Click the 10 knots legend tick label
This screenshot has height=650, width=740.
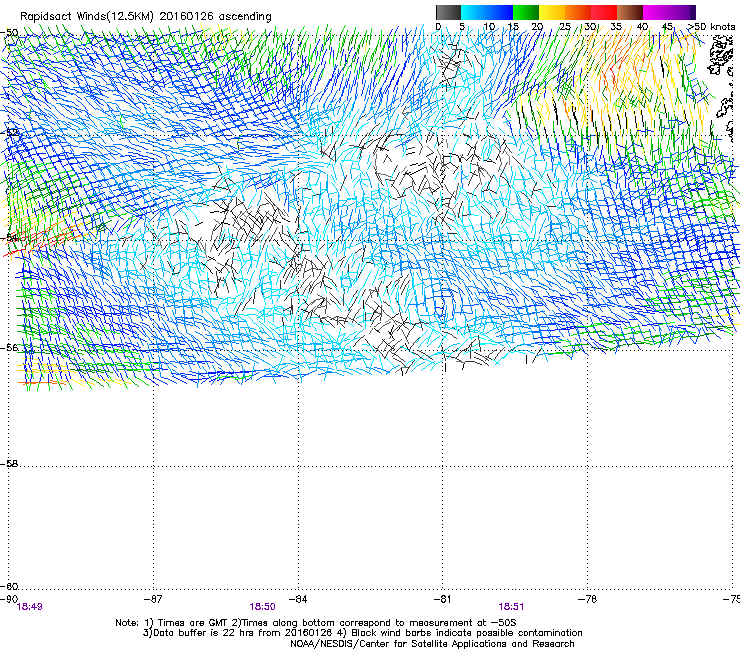point(489,27)
